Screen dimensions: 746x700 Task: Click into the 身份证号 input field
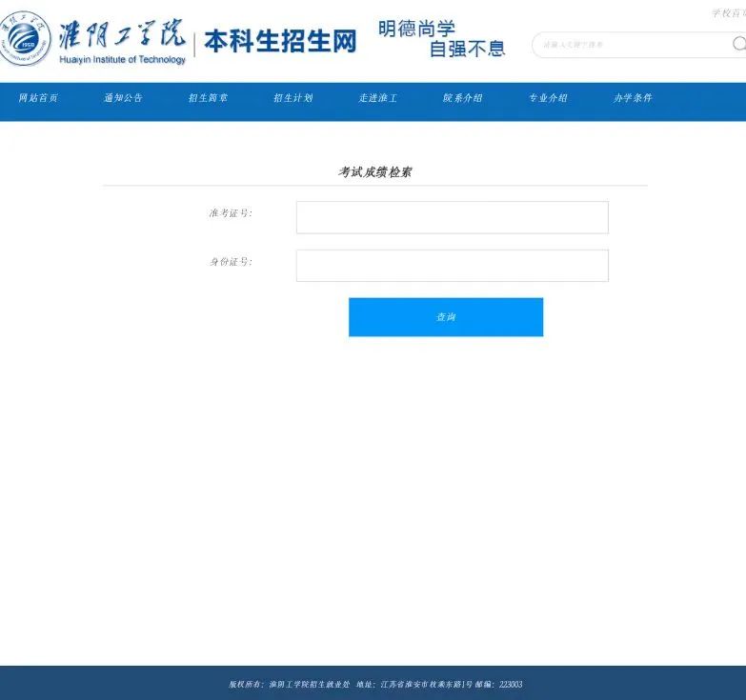coord(452,266)
